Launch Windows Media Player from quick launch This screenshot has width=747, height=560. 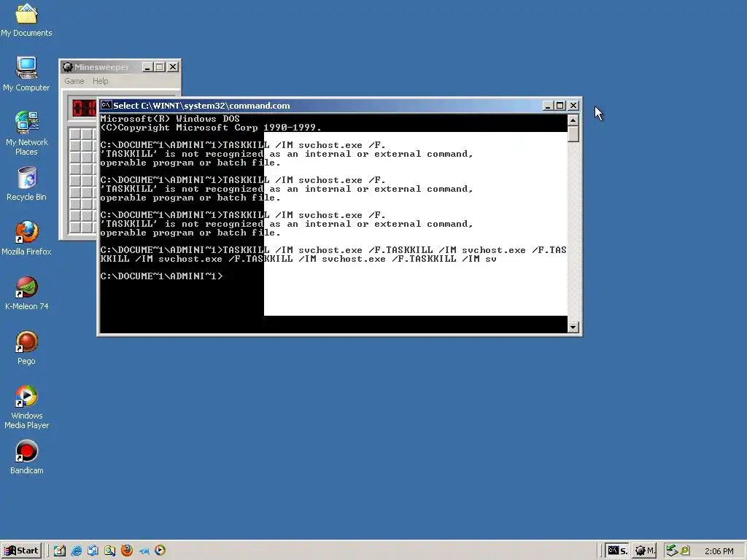160,551
